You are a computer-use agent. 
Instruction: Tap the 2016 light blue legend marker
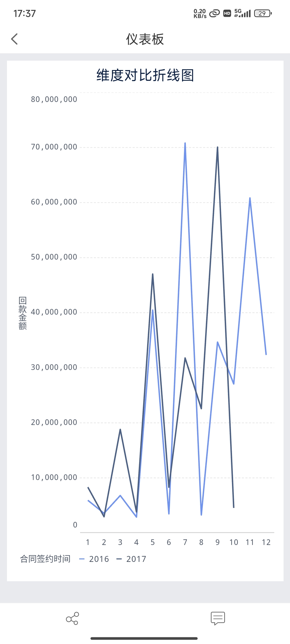(82, 559)
